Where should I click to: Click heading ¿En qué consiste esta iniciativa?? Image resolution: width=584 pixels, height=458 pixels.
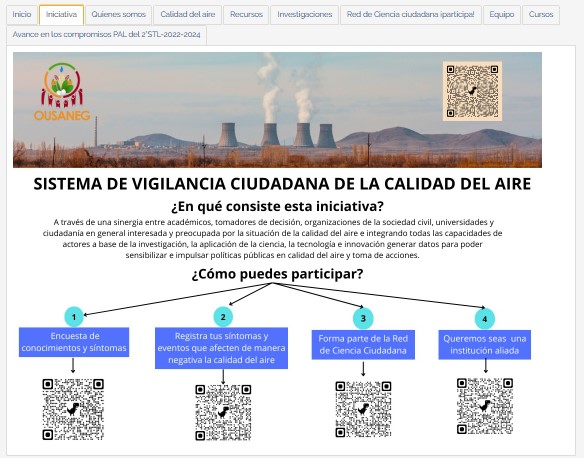[x=277, y=206]
